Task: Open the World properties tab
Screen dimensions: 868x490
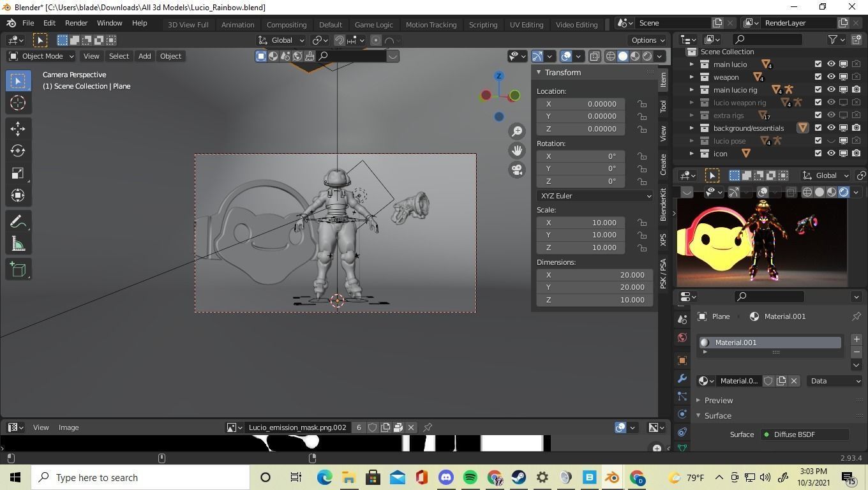Action: (682, 338)
